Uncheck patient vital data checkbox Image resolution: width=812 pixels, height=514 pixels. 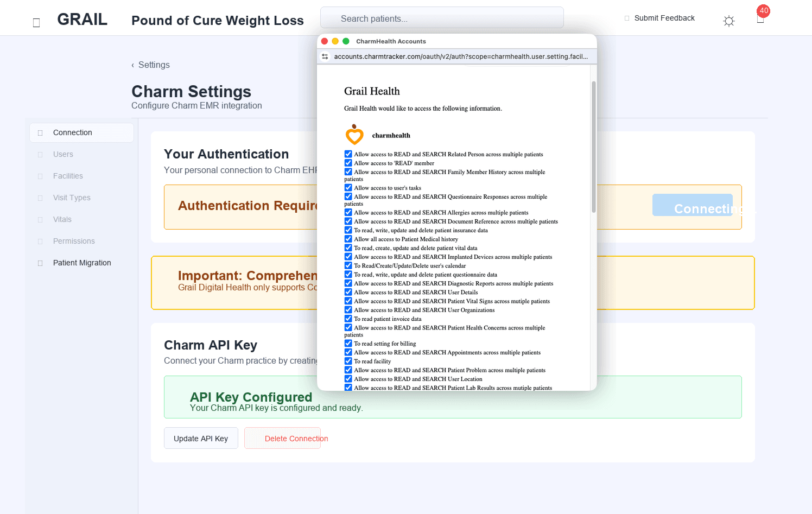point(348,248)
